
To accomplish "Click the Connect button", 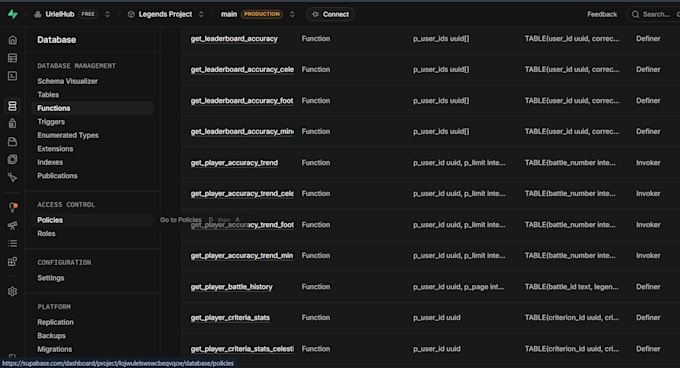I will [330, 14].
